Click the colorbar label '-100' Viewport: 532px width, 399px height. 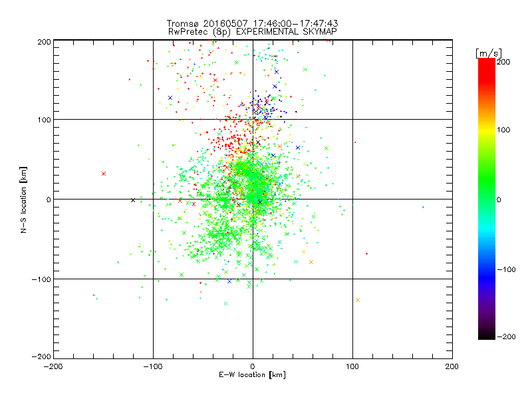pos(506,270)
